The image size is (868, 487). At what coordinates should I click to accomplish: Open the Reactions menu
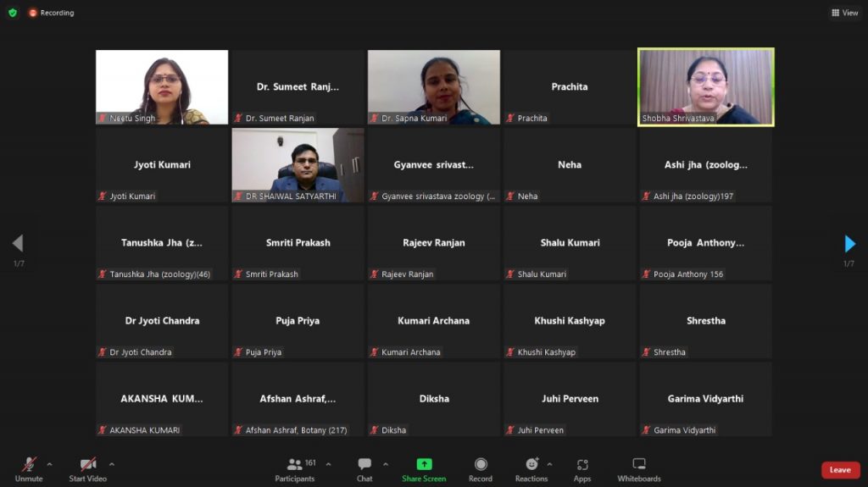tap(531, 469)
